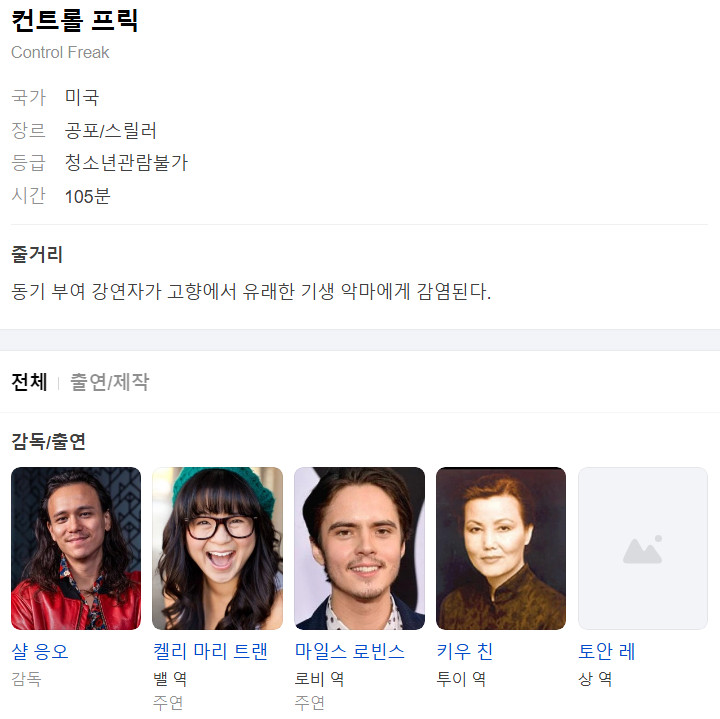
Task: Click the country value 미국
Action: pyautogui.click(x=82, y=97)
